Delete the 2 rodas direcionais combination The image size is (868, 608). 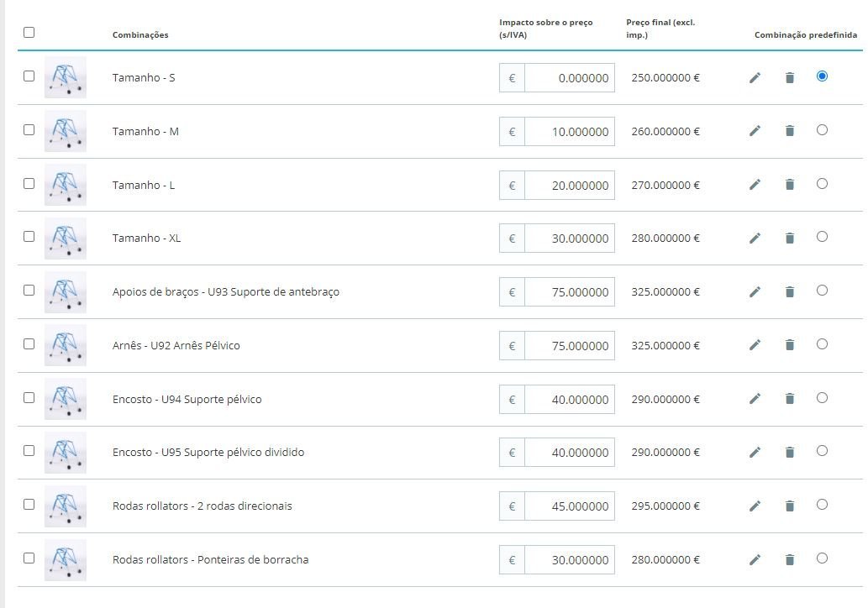coord(790,506)
